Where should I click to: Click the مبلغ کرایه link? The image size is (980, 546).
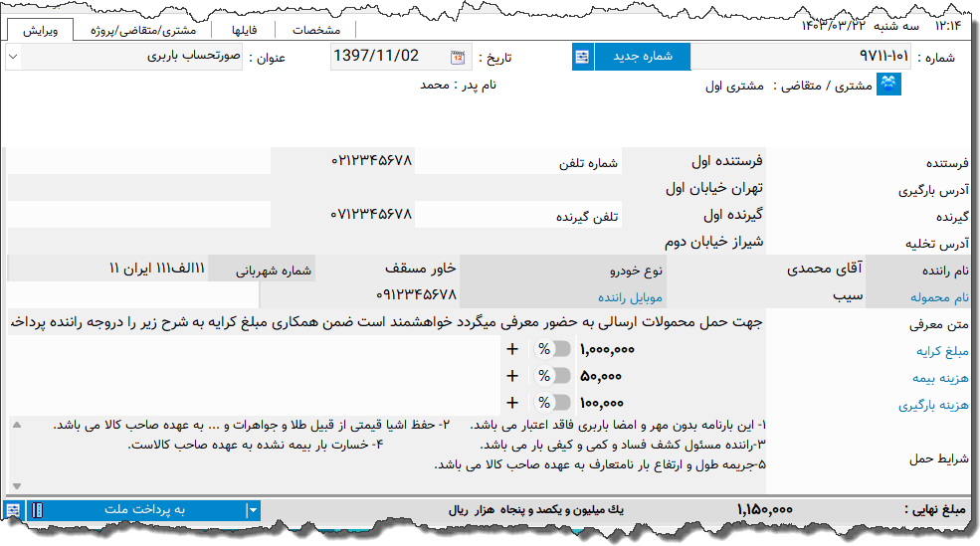point(942,352)
